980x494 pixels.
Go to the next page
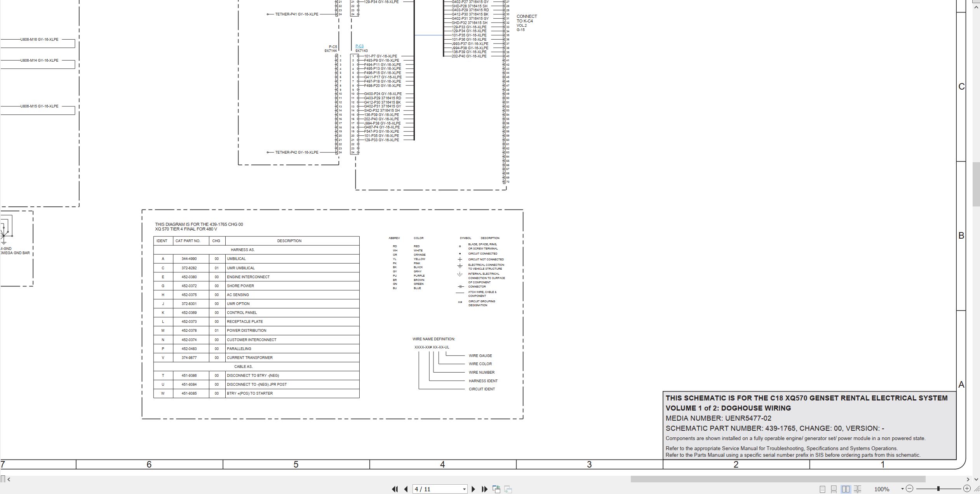(473, 489)
